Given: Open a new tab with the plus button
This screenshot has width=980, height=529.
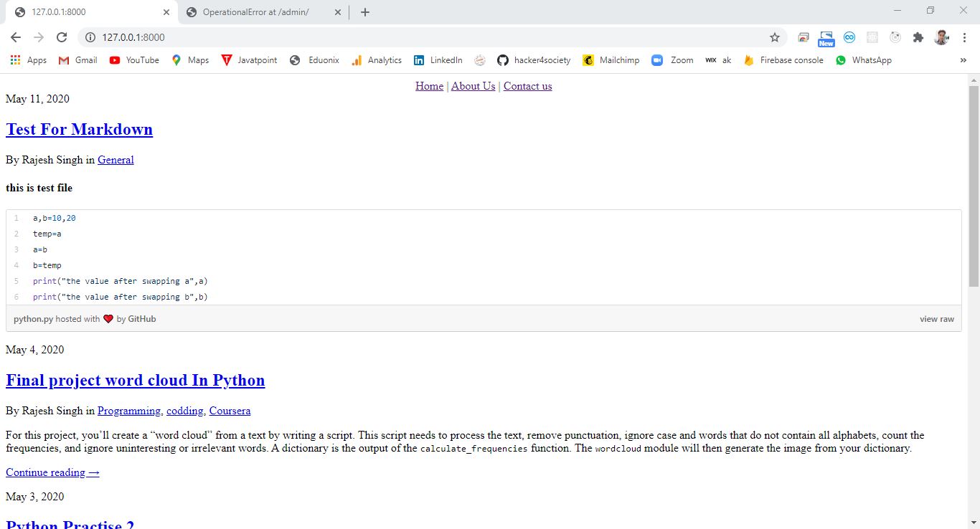Looking at the screenshot, I should [x=365, y=12].
